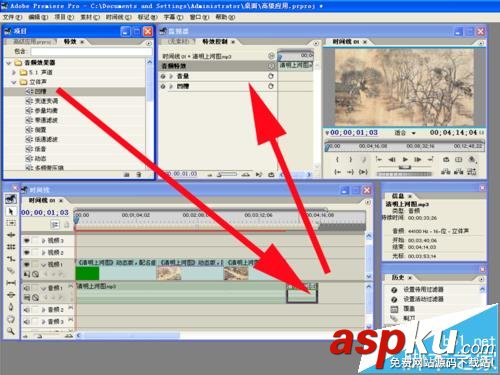This screenshot has height=375, width=500.
Task: Select the Selection arrow tool in timeline toolbox
Action: click(x=11, y=211)
